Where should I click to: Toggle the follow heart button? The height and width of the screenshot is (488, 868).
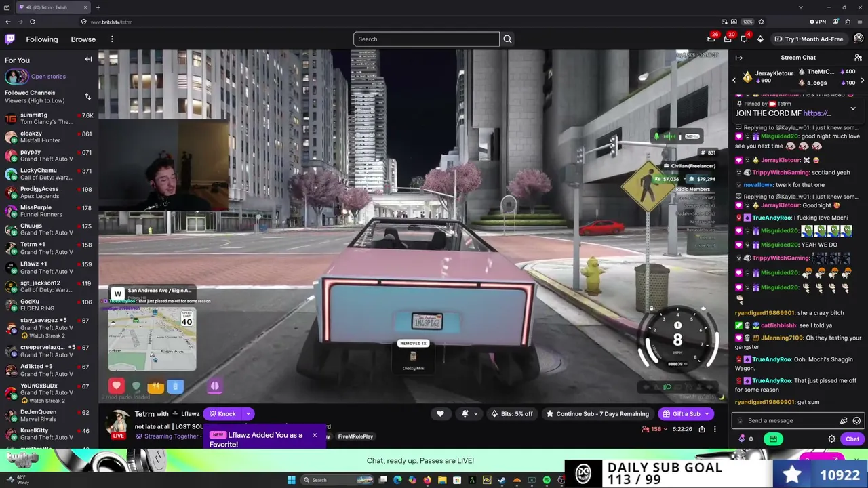(x=440, y=414)
